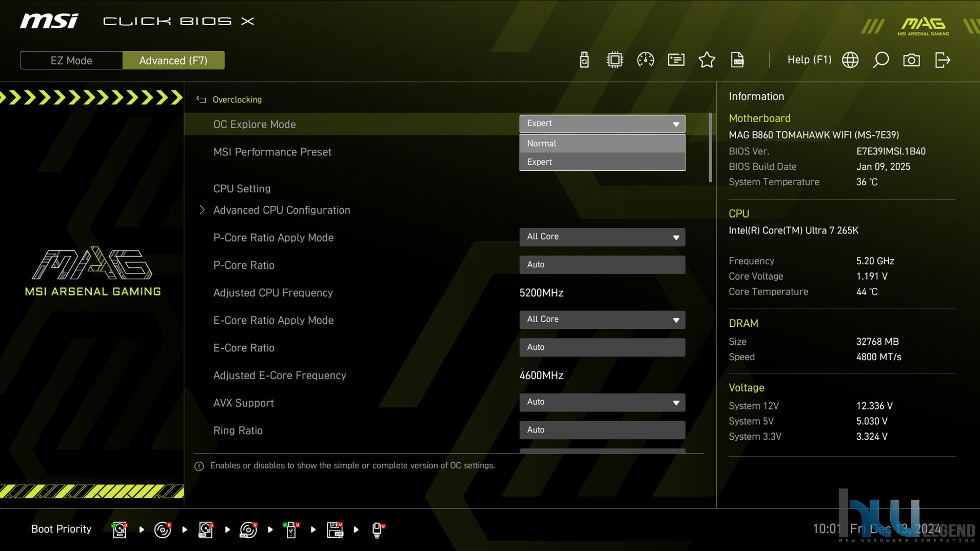Click the System 5V 5.030 V reading
Image resolution: width=980 pixels, height=551 pixels.
(872, 421)
